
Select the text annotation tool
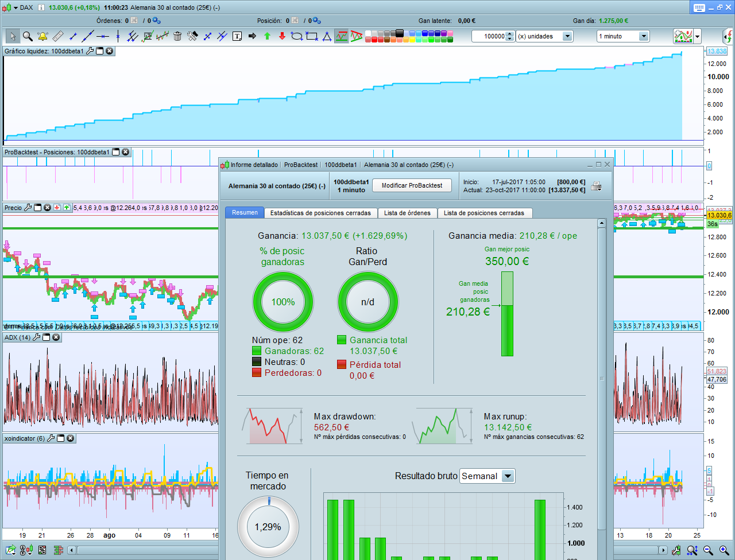point(237,36)
